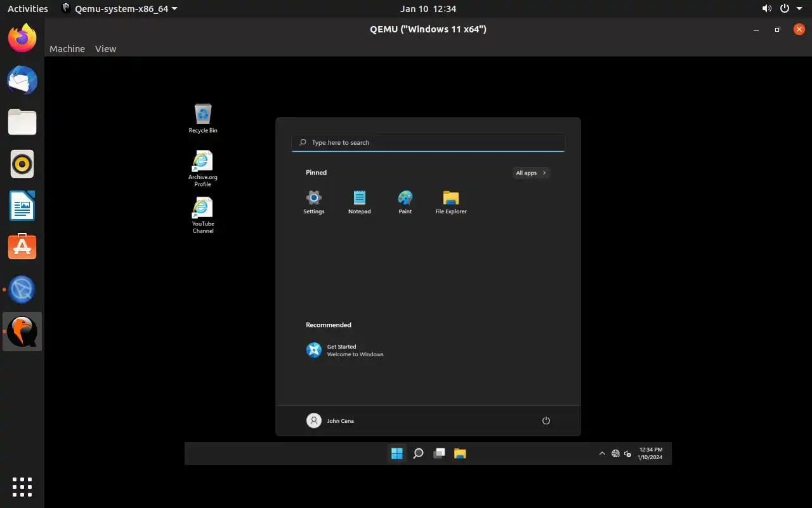Viewport: 812px width, 508px height.
Task: Open Ubuntu Software from the dock
Action: click(22, 247)
